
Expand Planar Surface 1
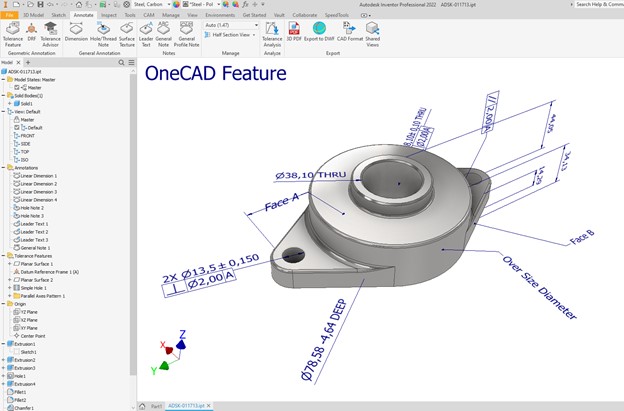pyautogui.click(x=10, y=264)
